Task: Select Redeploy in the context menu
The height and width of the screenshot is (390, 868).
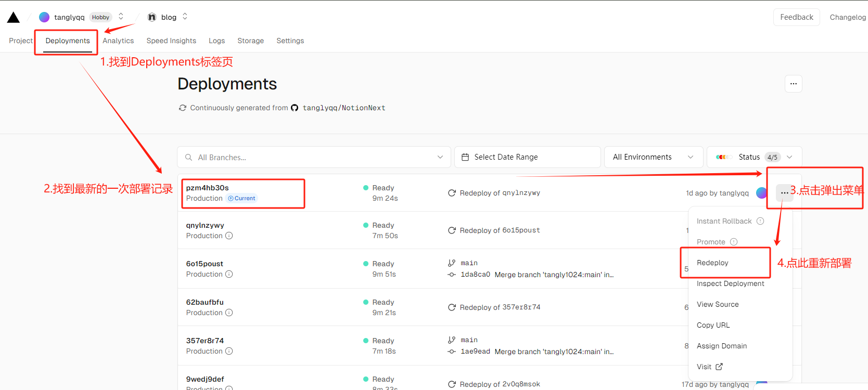Action: (x=741, y=263)
